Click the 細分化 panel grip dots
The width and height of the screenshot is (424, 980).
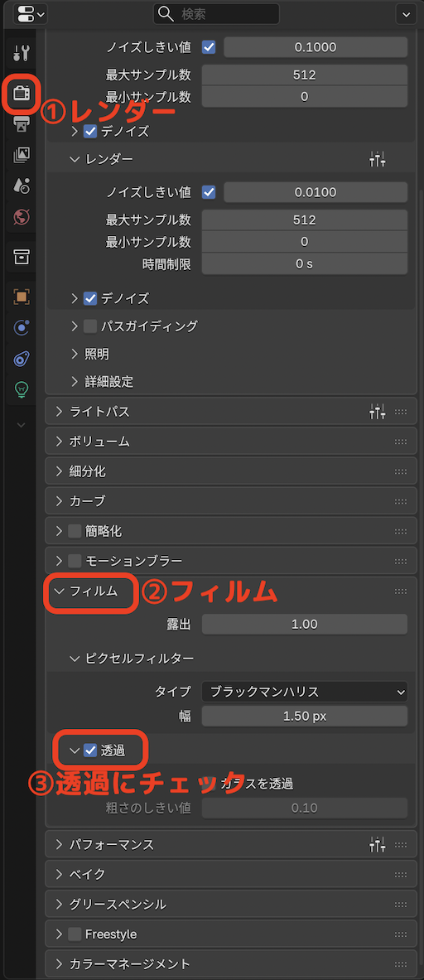click(x=401, y=471)
